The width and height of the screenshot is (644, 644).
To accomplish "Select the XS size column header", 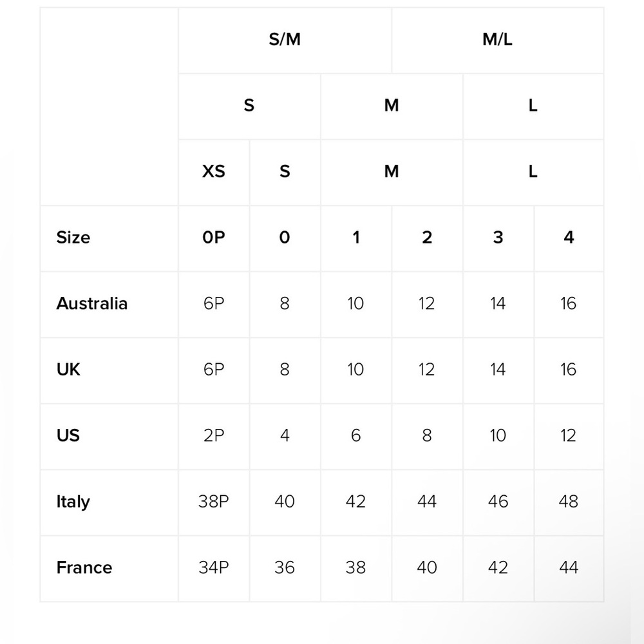I will (x=214, y=172).
